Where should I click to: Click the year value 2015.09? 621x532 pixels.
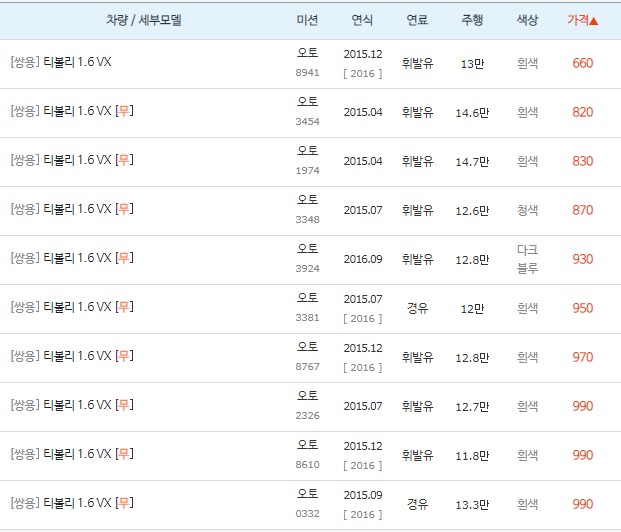pyautogui.click(x=363, y=495)
